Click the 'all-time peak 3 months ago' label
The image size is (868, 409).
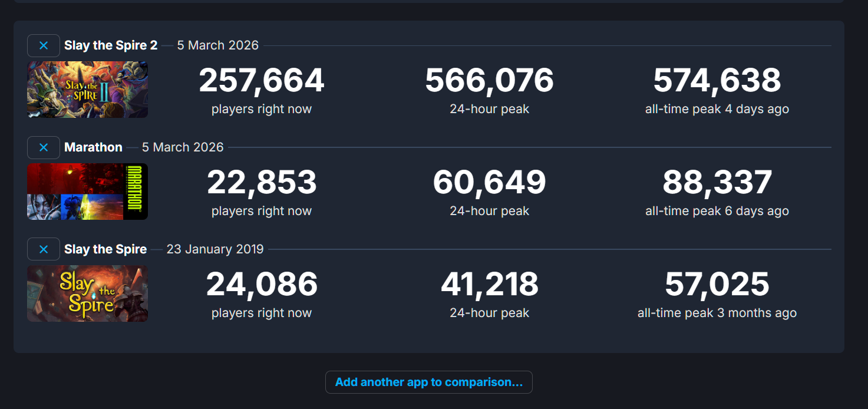point(717,313)
